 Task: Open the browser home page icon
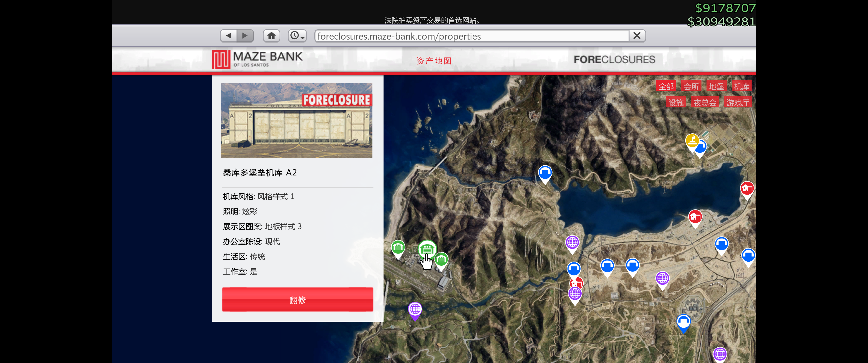(x=271, y=35)
